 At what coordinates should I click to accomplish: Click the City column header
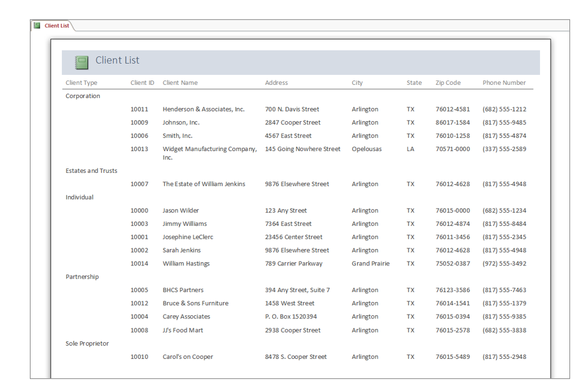pyautogui.click(x=357, y=83)
